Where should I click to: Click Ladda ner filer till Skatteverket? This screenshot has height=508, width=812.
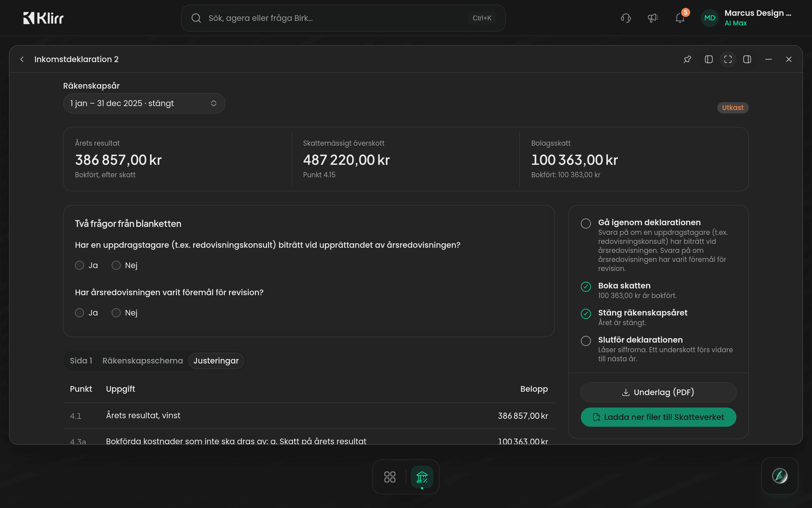pyautogui.click(x=658, y=417)
